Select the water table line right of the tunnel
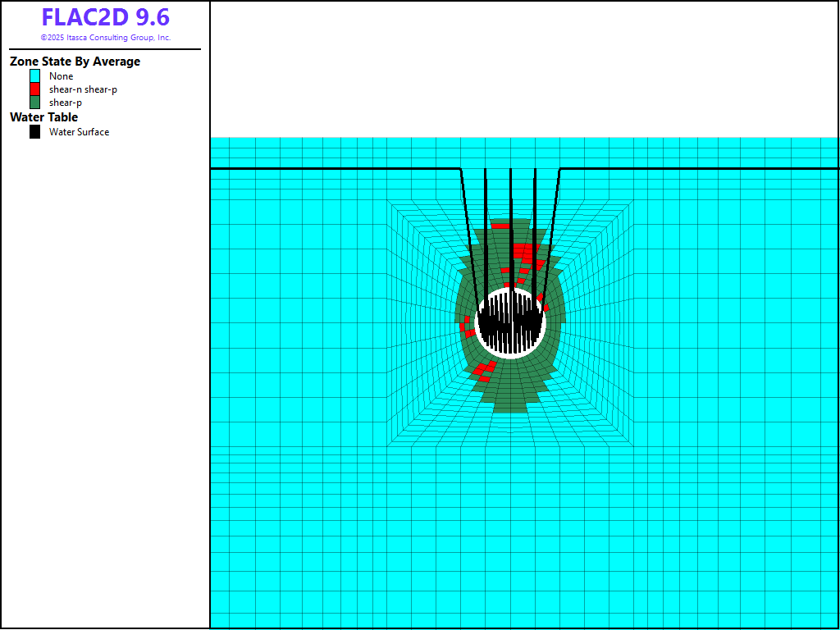 697,168
